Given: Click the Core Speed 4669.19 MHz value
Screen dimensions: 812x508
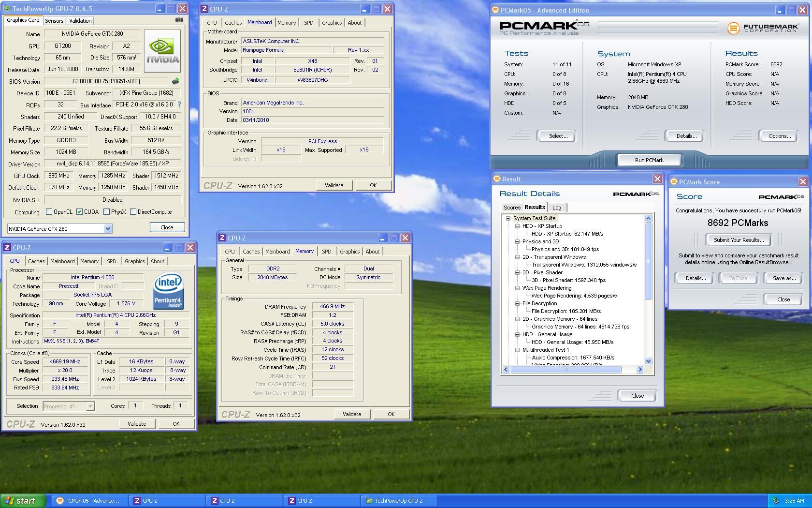Looking at the screenshot, I should (65, 362).
